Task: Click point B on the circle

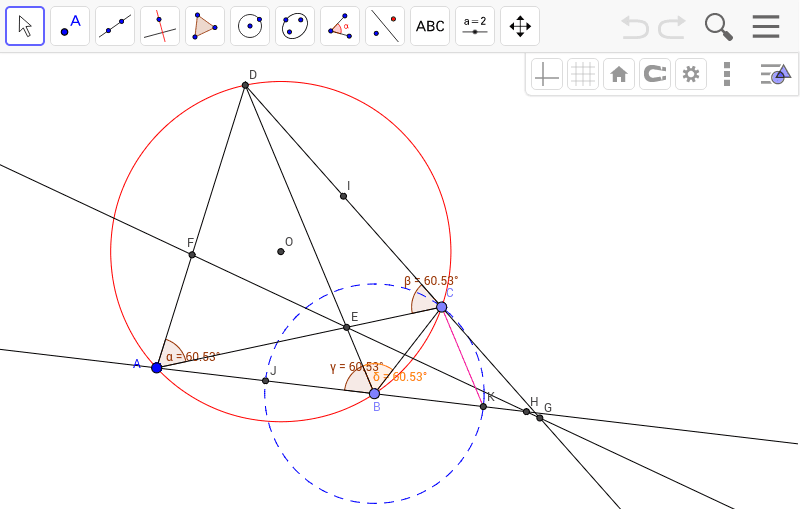Action: (374, 394)
